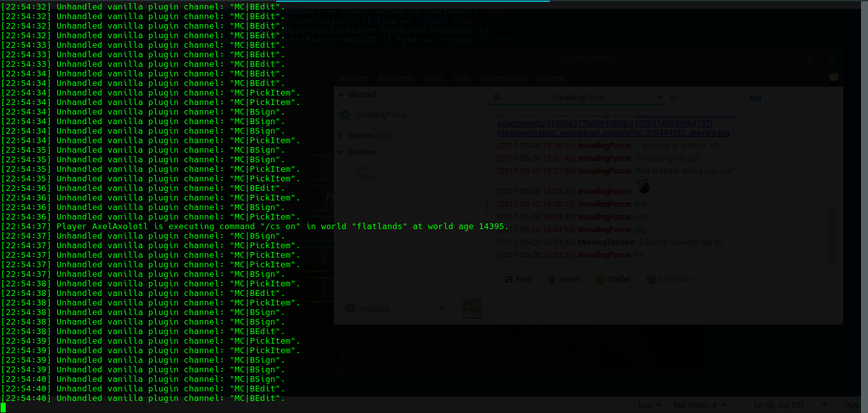Open the Accounts menu in Pidgin
Image resolution: width=868 pixels, height=413 pixels.
point(396,78)
